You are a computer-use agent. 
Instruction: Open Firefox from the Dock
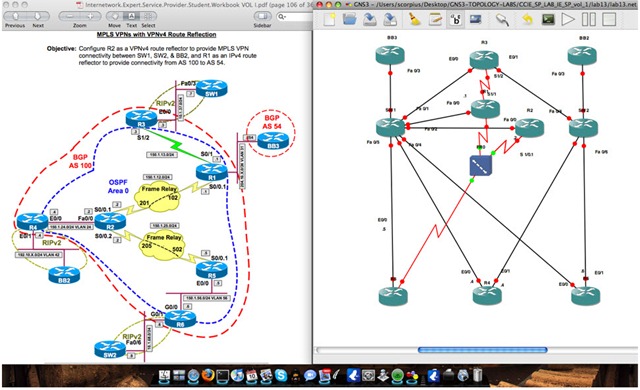click(x=208, y=375)
